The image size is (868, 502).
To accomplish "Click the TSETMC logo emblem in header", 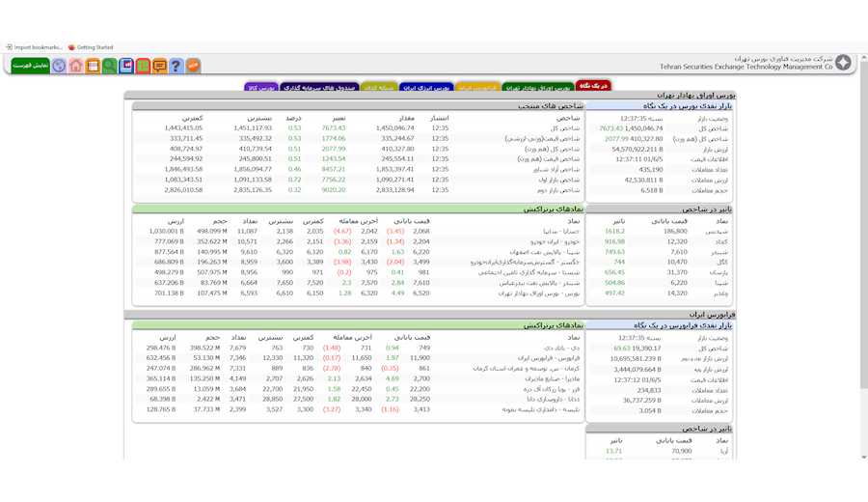I will tap(843, 63).
